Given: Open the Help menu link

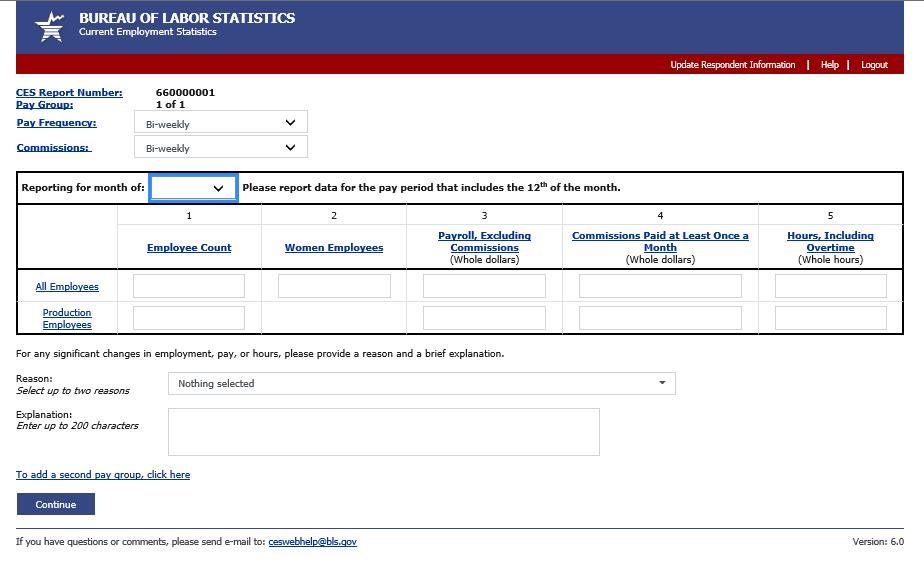Looking at the screenshot, I should [829, 65].
